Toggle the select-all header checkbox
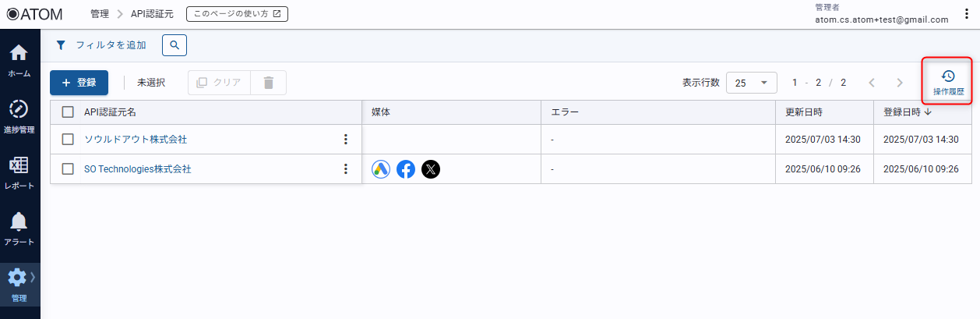The height and width of the screenshot is (319, 980). pos(68,112)
